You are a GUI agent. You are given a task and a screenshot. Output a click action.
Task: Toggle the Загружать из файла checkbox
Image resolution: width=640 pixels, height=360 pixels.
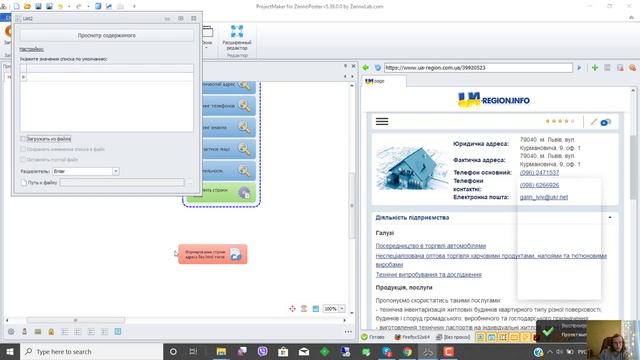(23, 139)
